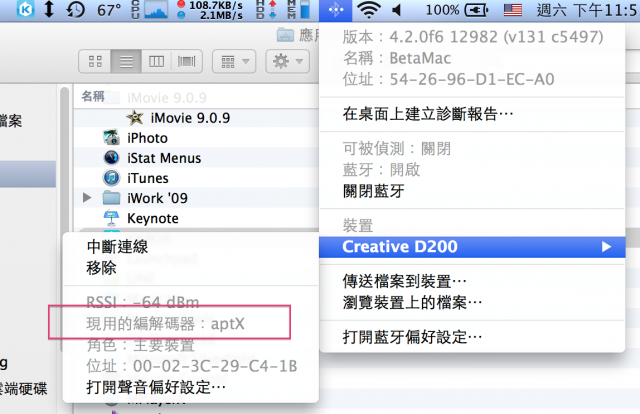Select the iWork '09 folder icon
Image resolution: width=640 pixels, height=414 pixels.
[x=111, y=198]
